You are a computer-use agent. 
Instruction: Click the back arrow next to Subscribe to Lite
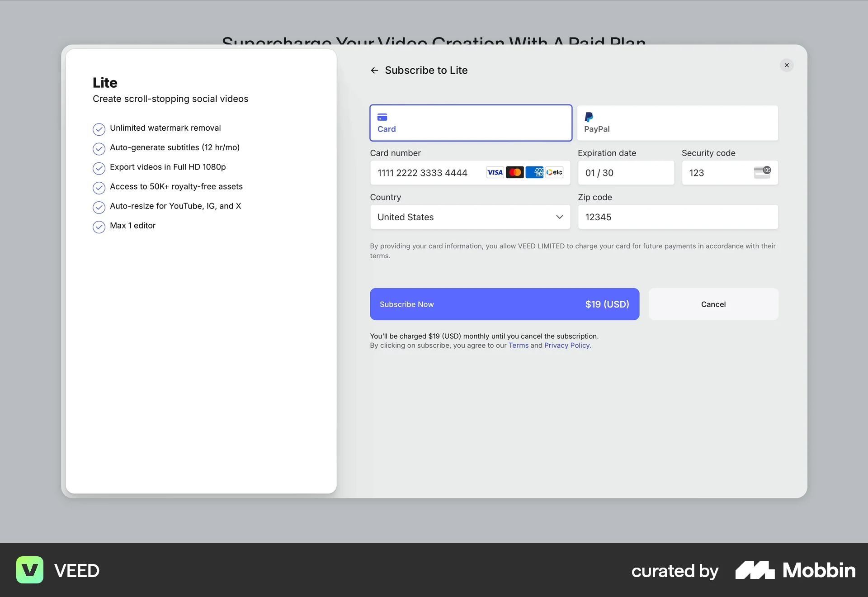click(x=375, y=70)
